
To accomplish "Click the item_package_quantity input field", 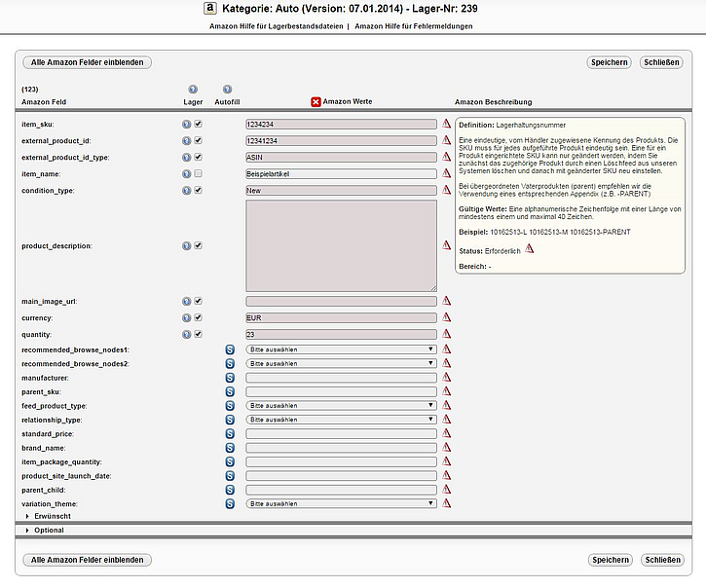I will click(x=341, y=462).
